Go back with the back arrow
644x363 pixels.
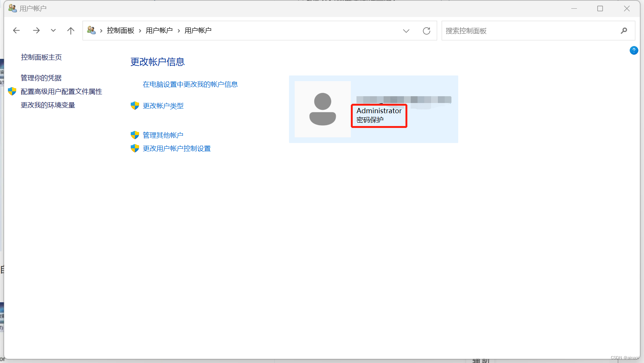coord(16,31)
